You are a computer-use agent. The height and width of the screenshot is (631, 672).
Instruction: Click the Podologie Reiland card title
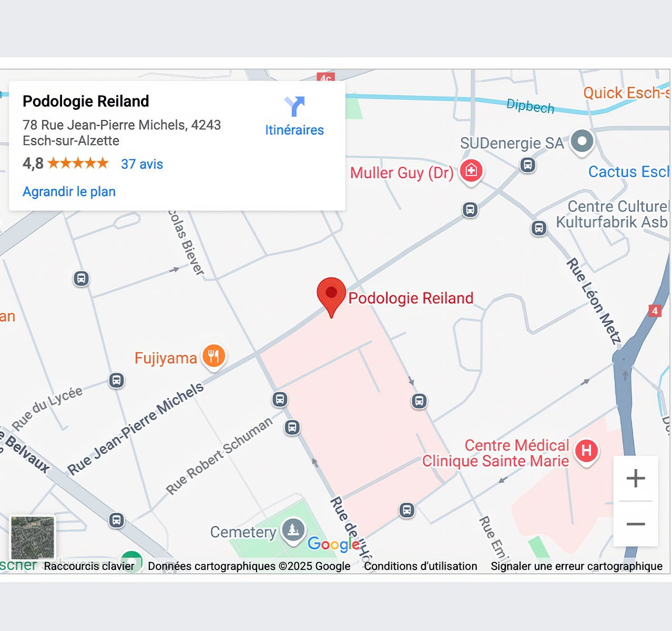[x=86, y=101]
